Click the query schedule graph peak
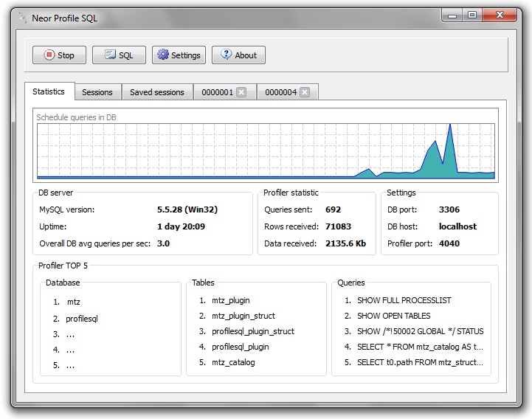Screen dimensions: 532x419 coord(450,125)
